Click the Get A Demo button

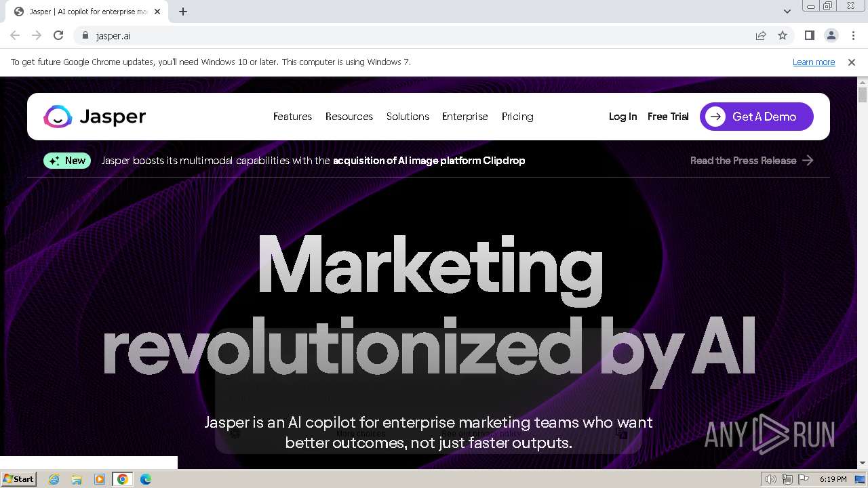click(757, 117)
